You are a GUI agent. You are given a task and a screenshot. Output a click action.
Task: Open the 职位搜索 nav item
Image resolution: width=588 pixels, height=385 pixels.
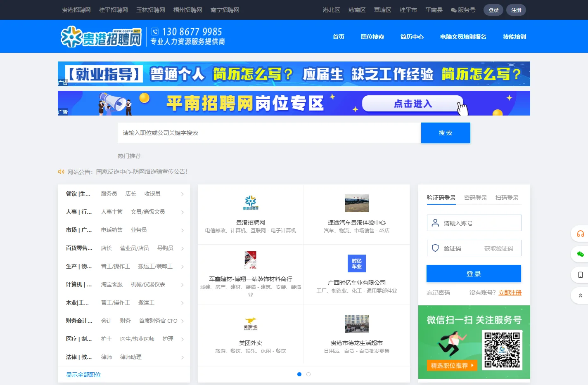click(372, 37)
